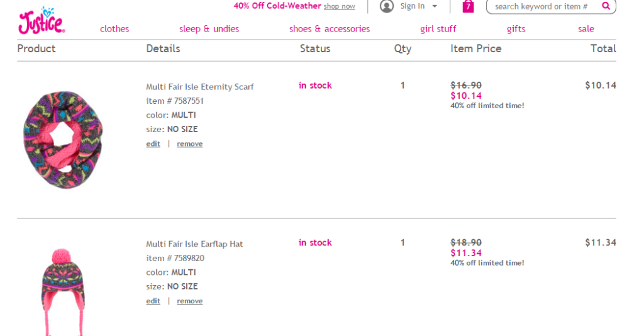Expand the Sign In dropdown arrow
This screenshot has width=644, height=336.
point(435,6)
